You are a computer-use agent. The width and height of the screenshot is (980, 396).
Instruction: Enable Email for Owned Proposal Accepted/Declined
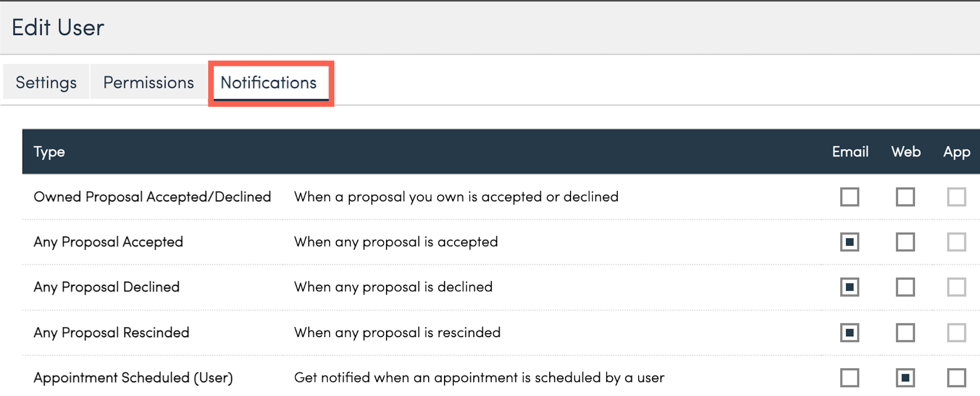[x=849, y=197]
